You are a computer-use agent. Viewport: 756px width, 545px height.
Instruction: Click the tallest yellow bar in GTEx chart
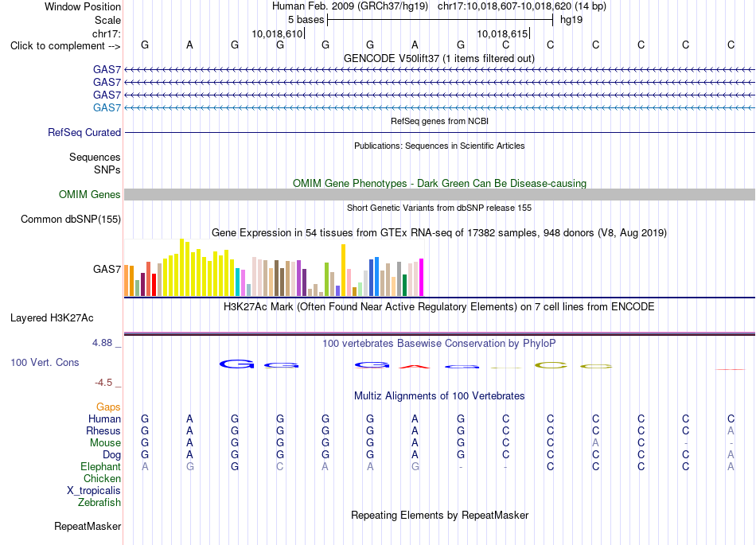181,267
